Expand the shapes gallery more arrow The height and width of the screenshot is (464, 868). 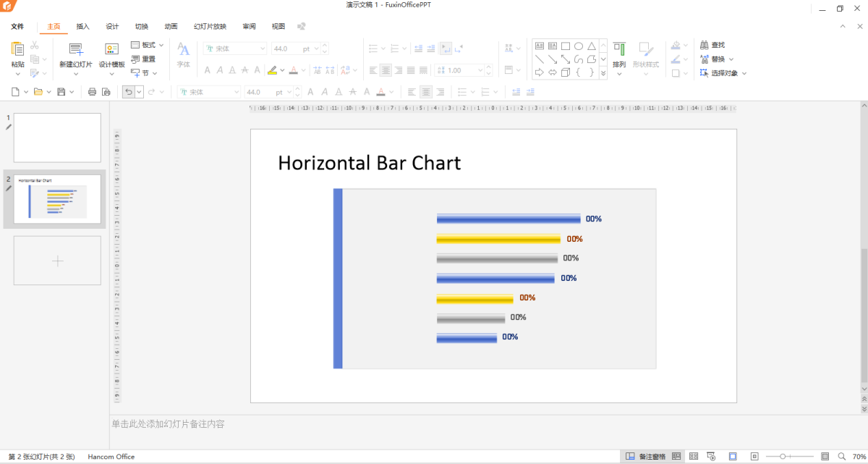603,73
